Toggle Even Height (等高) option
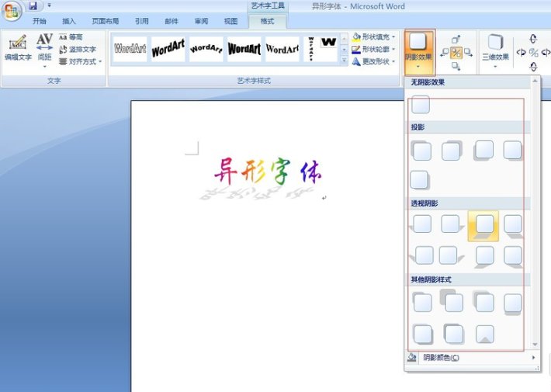The width and height of the screenshot is (551, 392). tap(71, 37)
